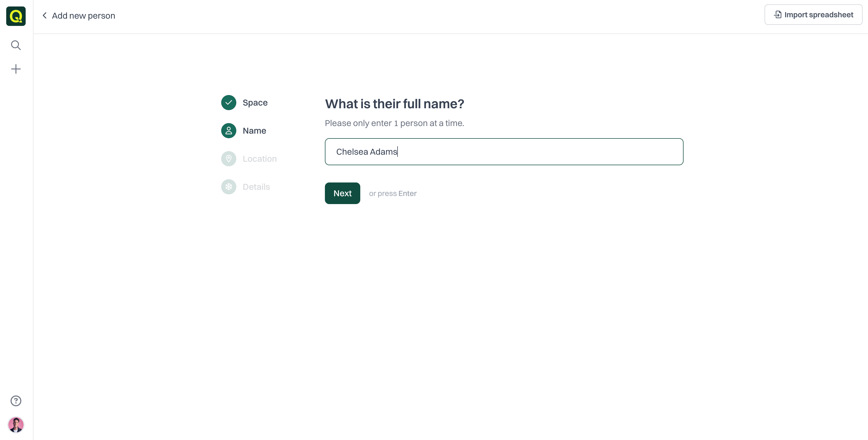868x440 pixels.
Task: Go back using the left chevron arrow
Action: pyautogui.click(x=45, y=15)
